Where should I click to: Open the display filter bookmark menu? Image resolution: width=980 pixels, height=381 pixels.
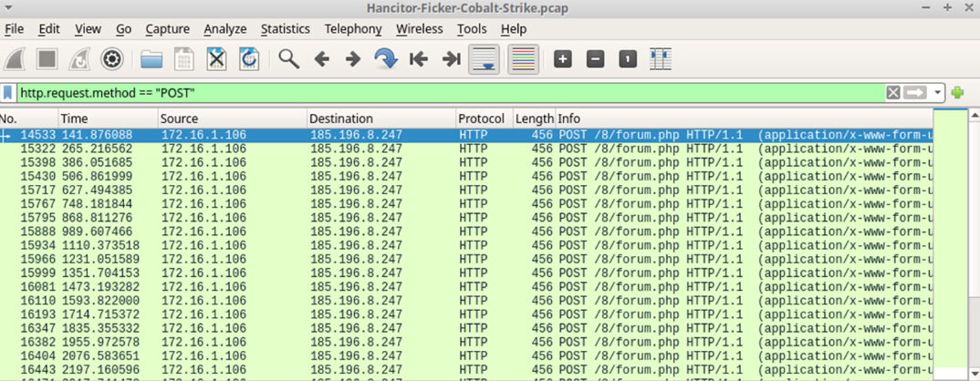[x=9, y=93]
